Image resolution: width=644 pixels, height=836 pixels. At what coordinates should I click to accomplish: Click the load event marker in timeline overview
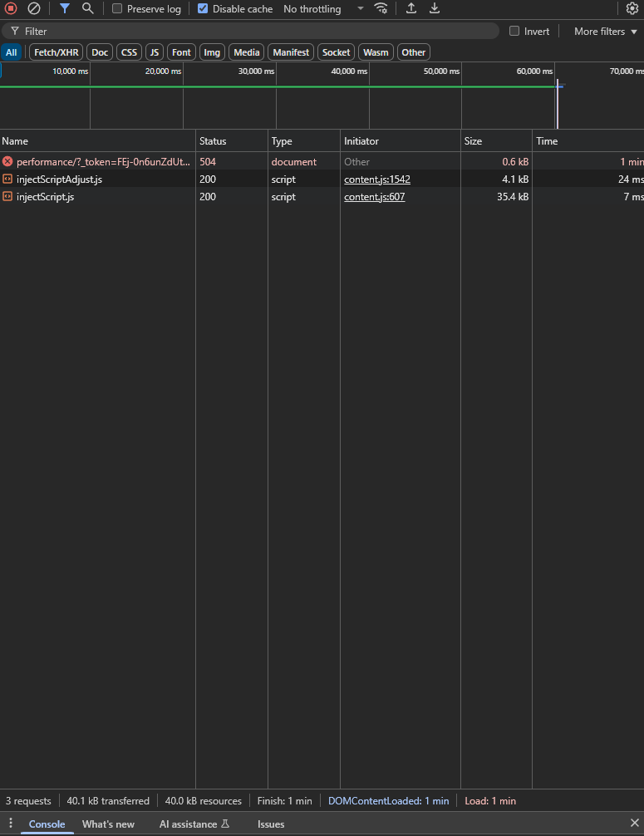click(x=558, y=105)
